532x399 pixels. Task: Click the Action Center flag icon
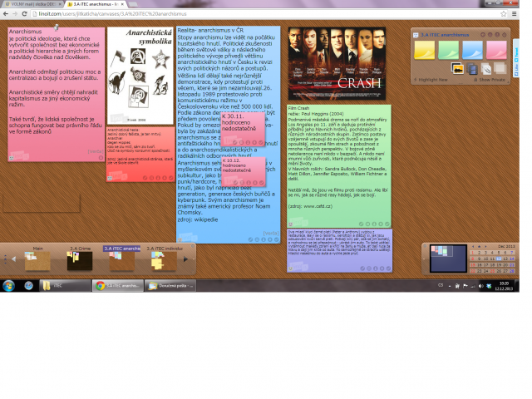[x=465, y=286]
